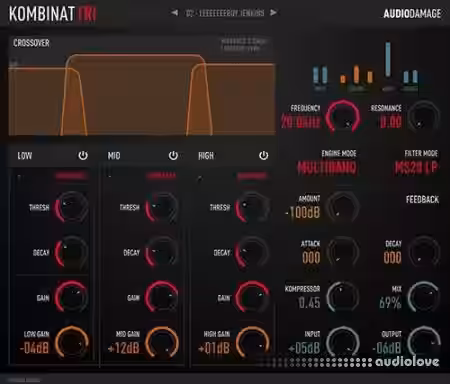This screenshot has height=384, width=450.
Task: Click the filter Resonance knob
Action: pyautogui.click(x=424, y=117)
